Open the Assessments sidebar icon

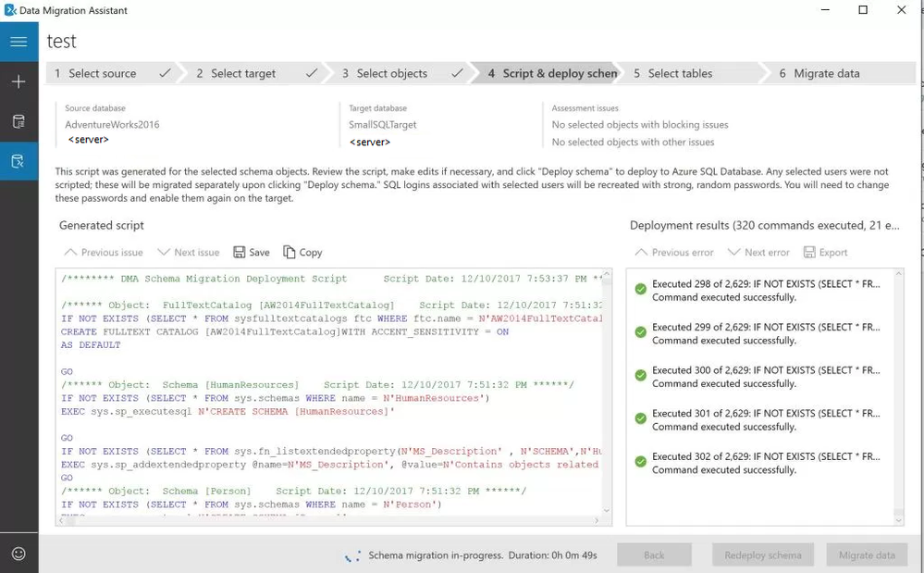pyautogui.click(x=18, y=121)
